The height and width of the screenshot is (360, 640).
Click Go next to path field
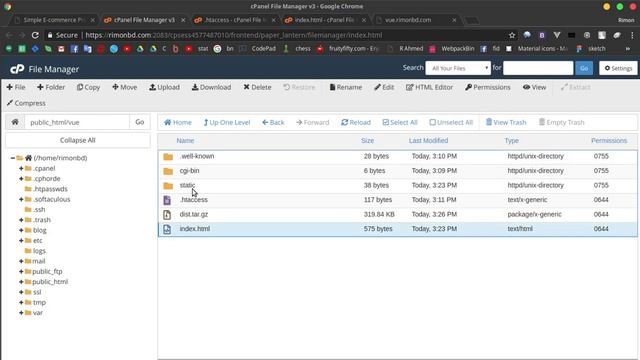point(140,122)
